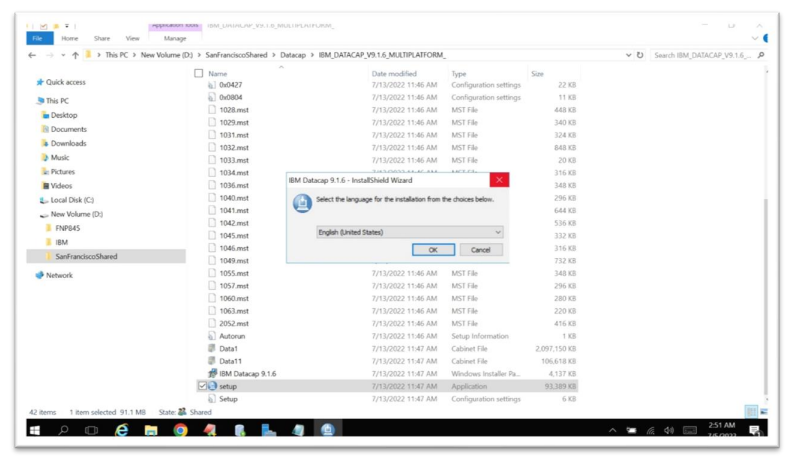Click the volume speaker tray icon
The image size is (787, 461).
tap(669, 430)
